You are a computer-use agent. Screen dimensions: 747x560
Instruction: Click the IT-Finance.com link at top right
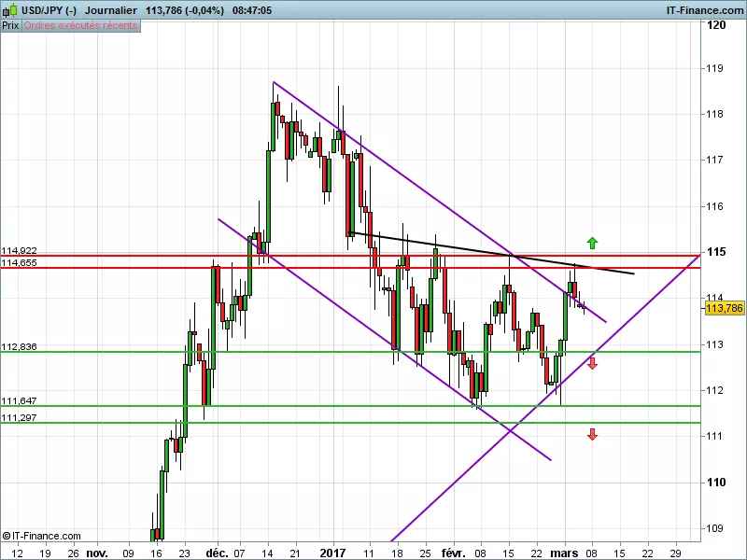(705, 10)
